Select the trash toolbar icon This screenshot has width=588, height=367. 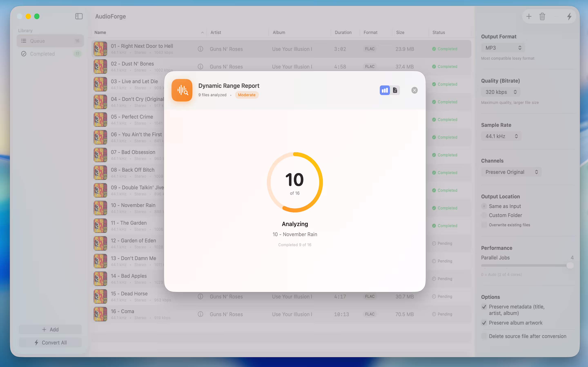click(542, 16)
